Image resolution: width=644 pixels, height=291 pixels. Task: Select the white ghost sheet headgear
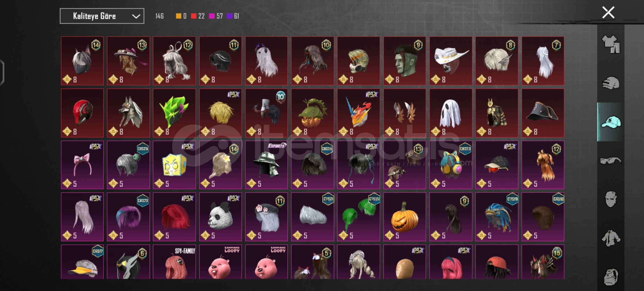click(451, 113)
